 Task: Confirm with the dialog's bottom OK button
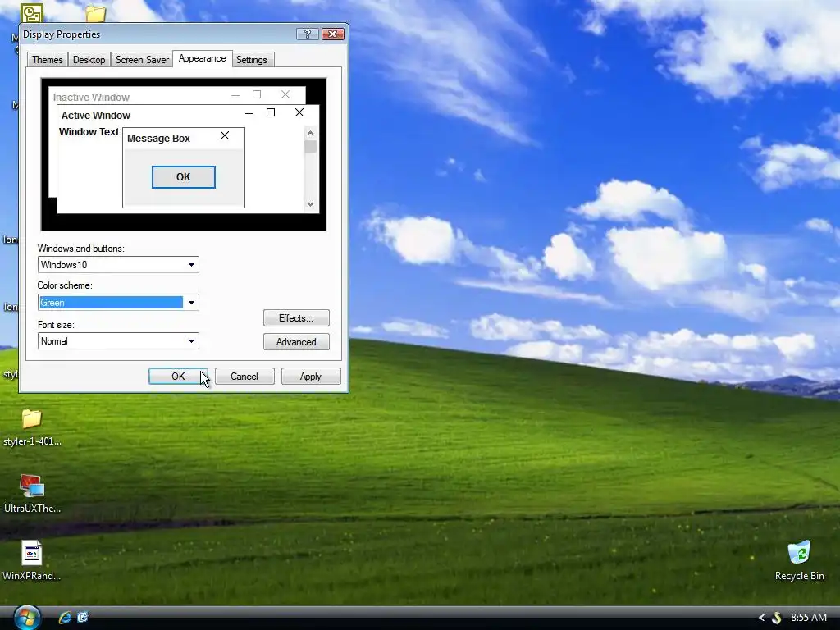pos(178,377)
